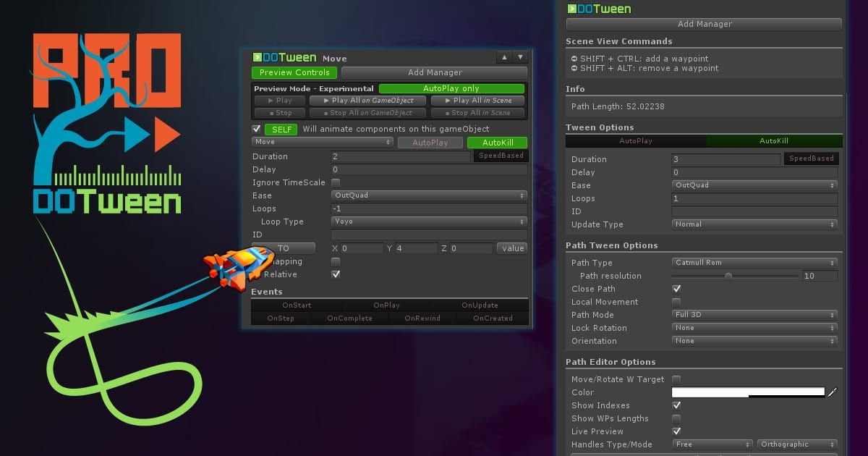Enable the Show WPs Lengths checkbox
The width and height of the screenshot is (868, 456).
(676, 418)
